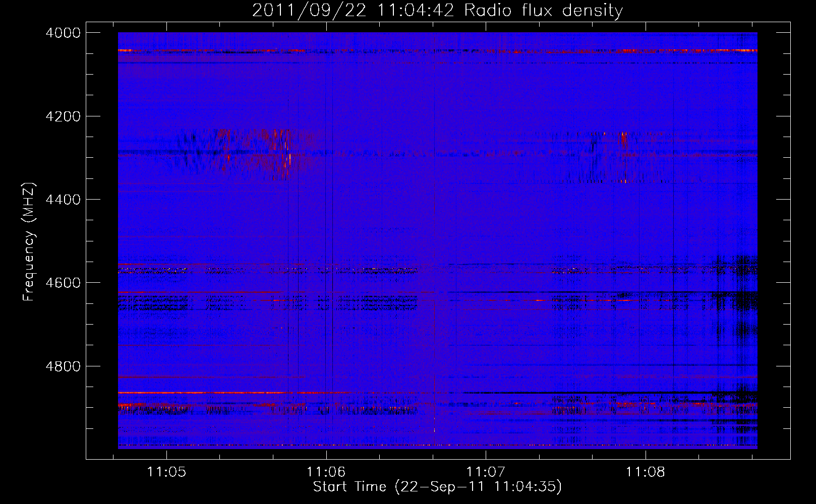Image resolution: width=816 pixels, height=504 pixels.
Task: Click the '11:05' time axis label
Action: [166, 472]
